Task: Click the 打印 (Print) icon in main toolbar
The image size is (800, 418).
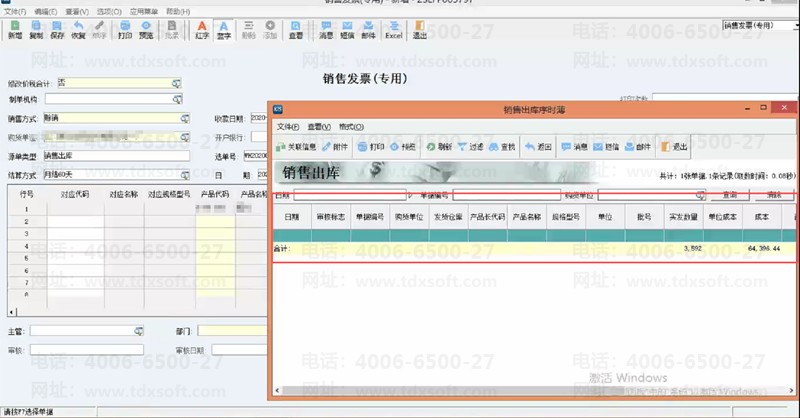Action: [125, 29]
